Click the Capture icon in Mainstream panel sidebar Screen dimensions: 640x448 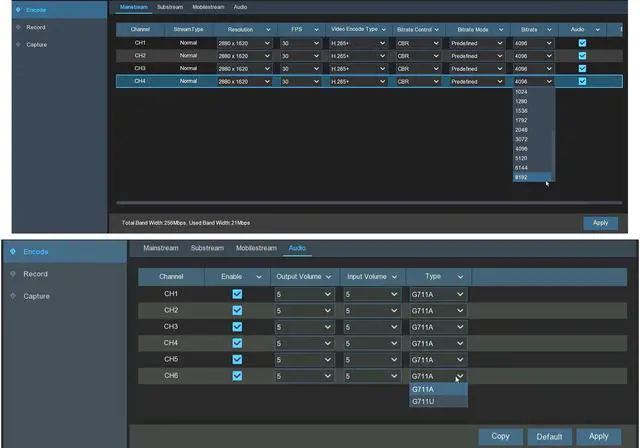click(18, 44)
